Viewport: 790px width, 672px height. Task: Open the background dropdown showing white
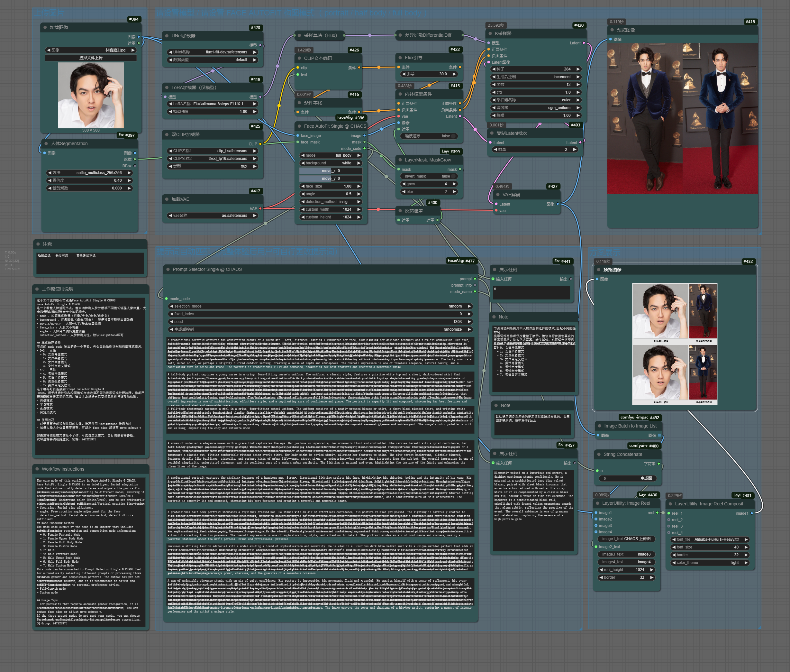(x=331, y=163)
